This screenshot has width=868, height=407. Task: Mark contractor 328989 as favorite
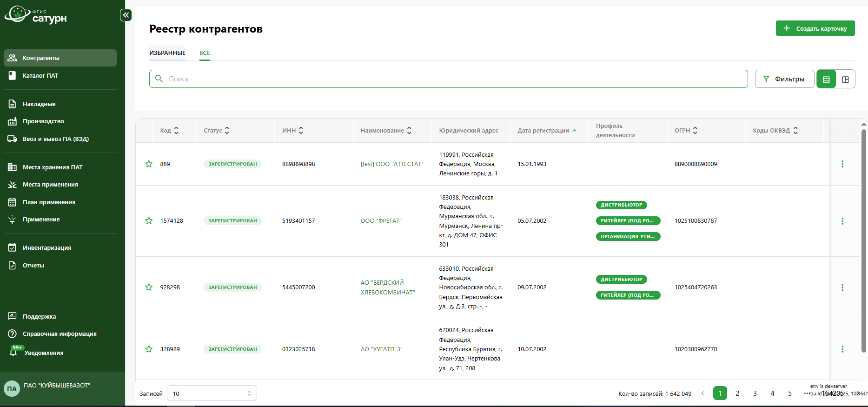149,349
